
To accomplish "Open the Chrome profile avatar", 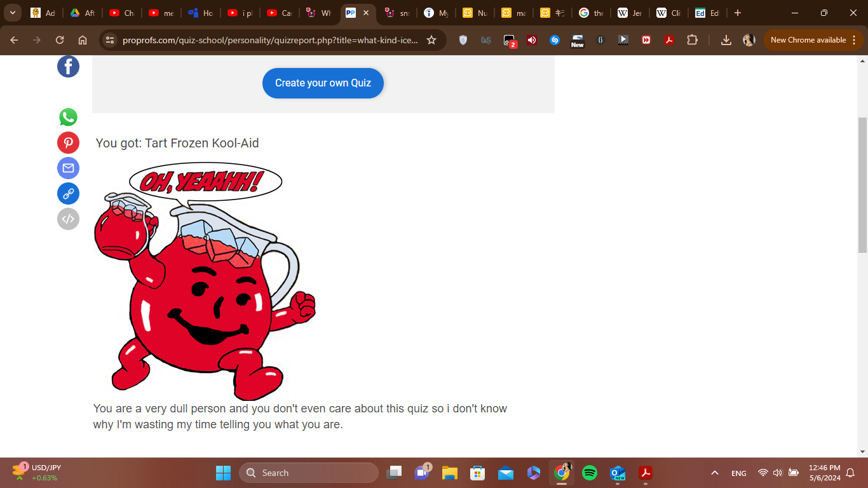I will [x=749, y=40].
